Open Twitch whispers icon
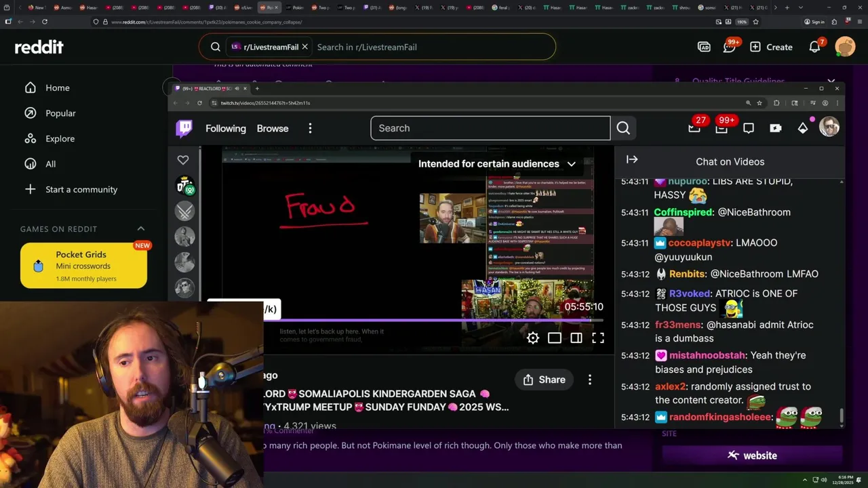 tap(749, 128)
